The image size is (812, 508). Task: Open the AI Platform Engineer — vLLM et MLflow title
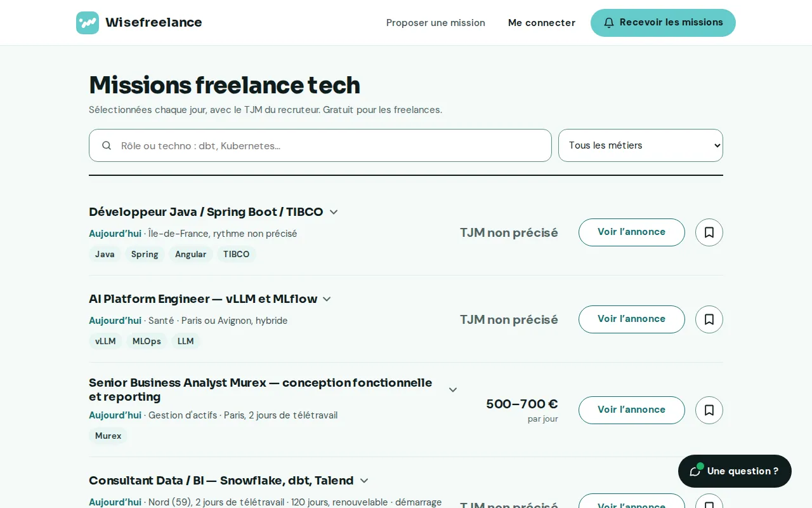(202, 299)
